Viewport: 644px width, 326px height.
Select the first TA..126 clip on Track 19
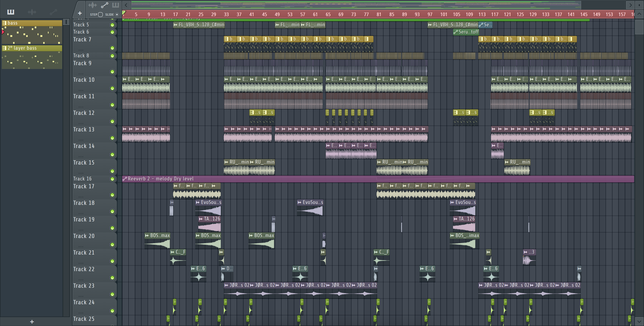coord(210,224)
